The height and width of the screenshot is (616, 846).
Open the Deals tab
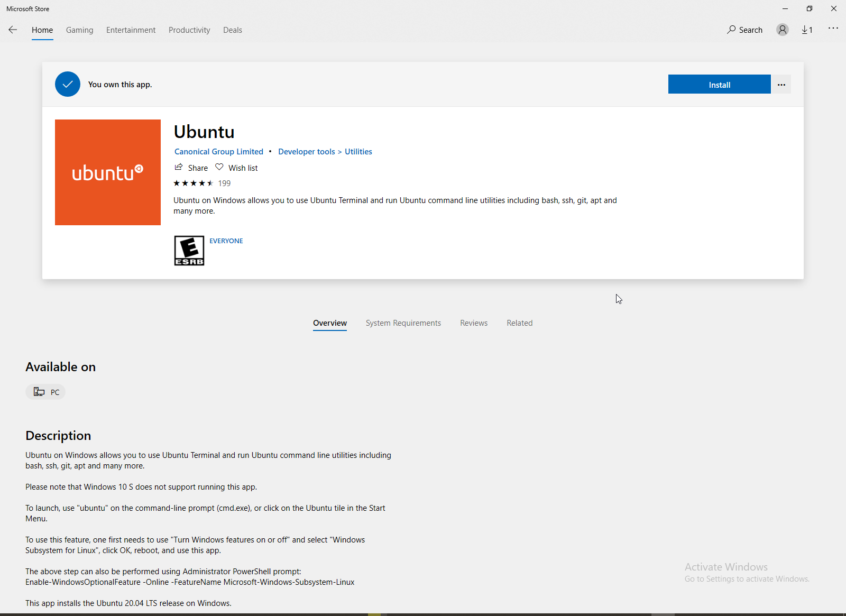[233, 30]
